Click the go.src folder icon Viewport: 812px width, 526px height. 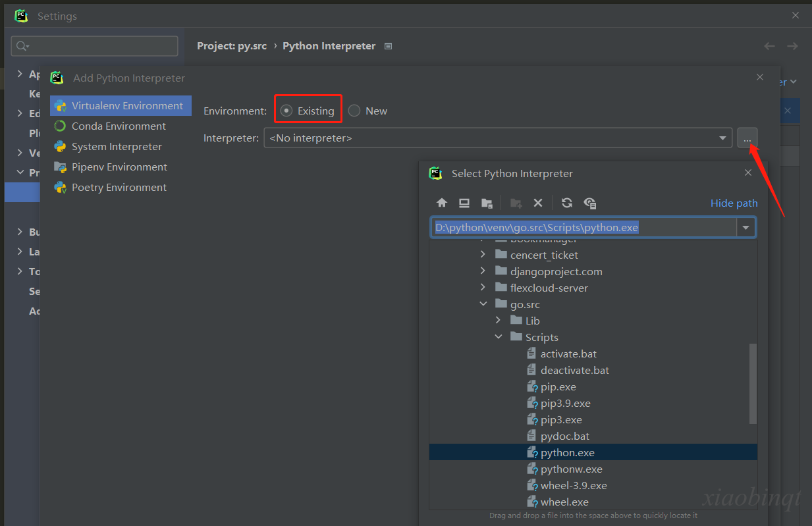[x=501, y=304]
